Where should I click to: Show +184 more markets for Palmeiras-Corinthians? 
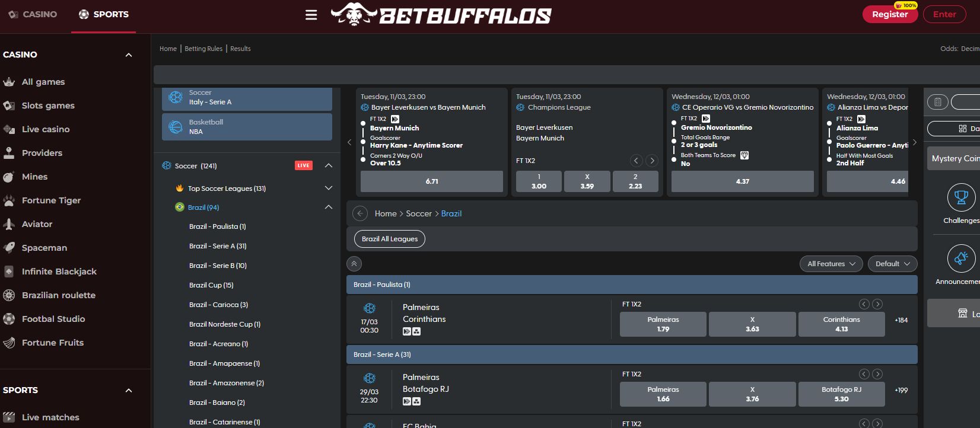pyautogui.click(x=901, y=320)
